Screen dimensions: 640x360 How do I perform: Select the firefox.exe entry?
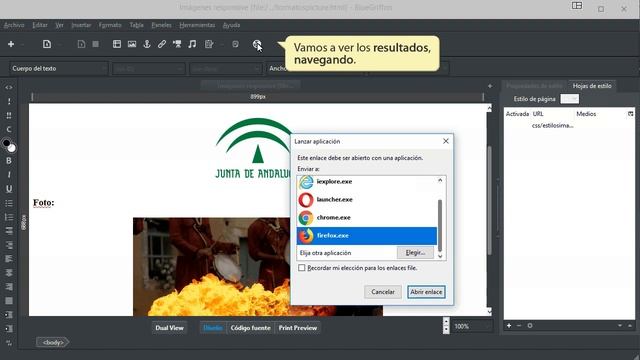[x=367, y=236]
